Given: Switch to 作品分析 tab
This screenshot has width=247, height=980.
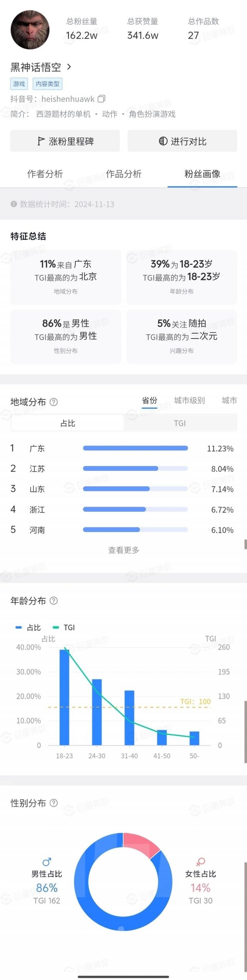Looking at the screenshot, I should (x=123, y=174).
